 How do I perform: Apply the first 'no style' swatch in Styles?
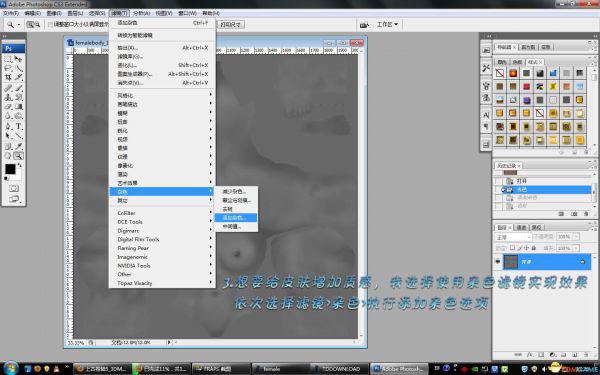[499, 73]
